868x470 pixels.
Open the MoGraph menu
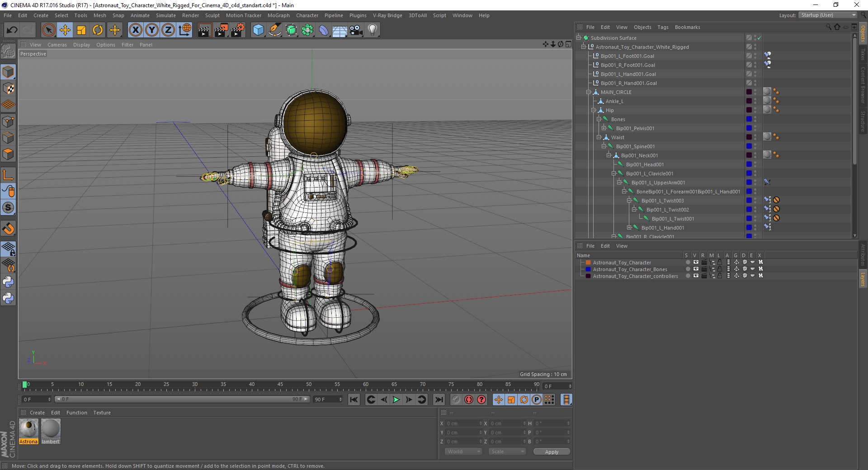click(278, 15)
